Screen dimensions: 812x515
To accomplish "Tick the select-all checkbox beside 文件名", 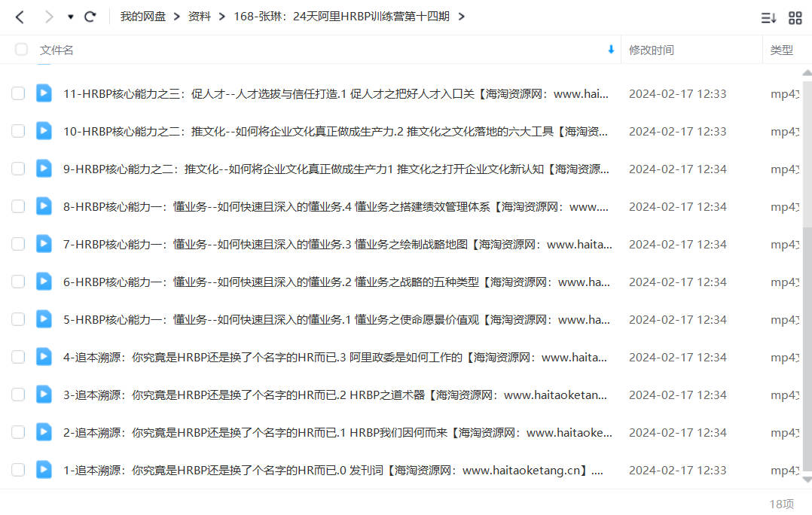I will 21,50.
